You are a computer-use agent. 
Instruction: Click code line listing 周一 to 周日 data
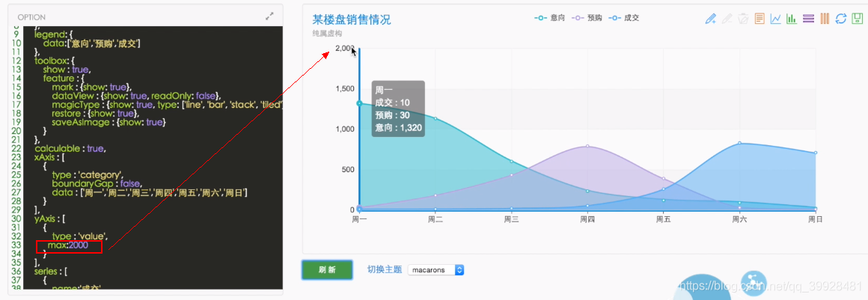149,192
